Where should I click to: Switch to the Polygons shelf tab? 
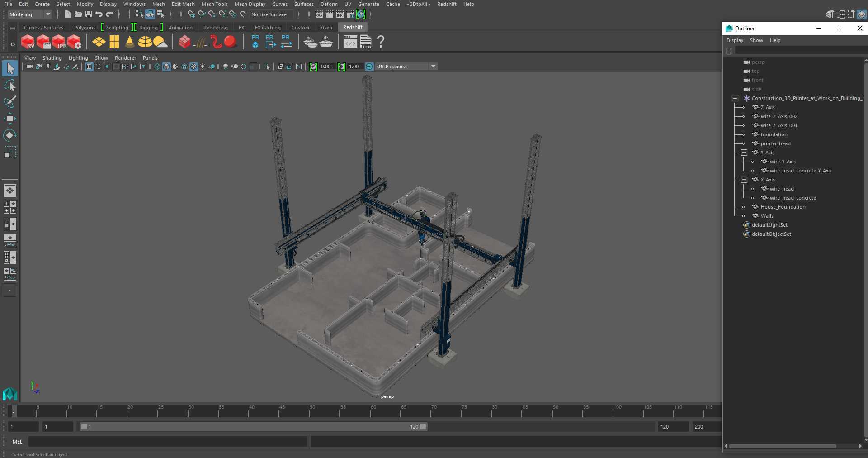[85, 28]
